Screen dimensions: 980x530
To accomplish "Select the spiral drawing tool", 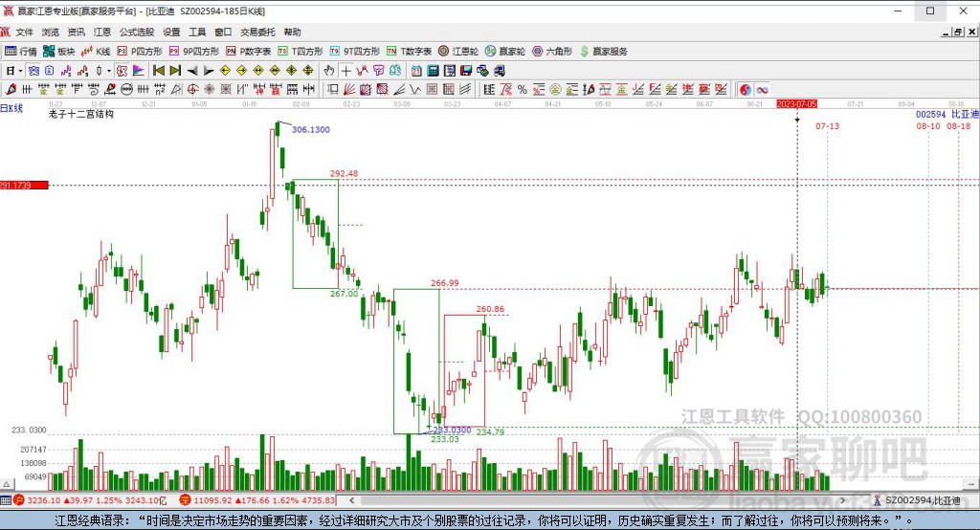I will point(93,89).
